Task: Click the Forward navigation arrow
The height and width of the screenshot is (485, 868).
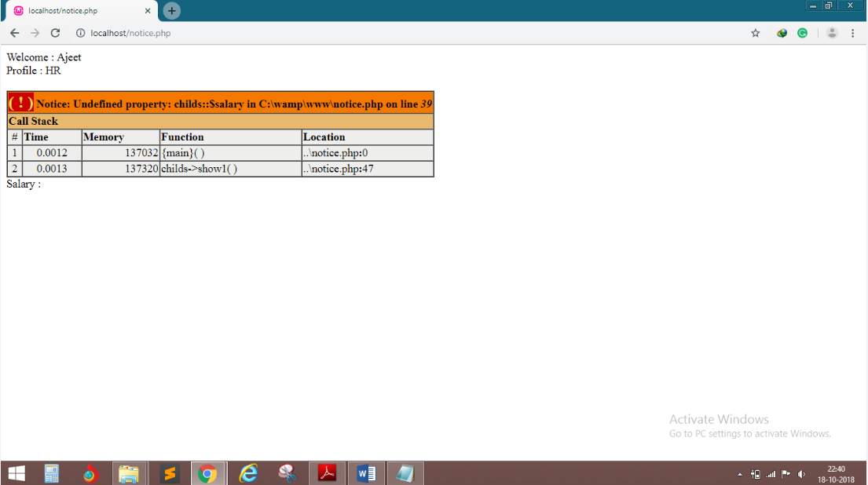Action: coord(35,33)
